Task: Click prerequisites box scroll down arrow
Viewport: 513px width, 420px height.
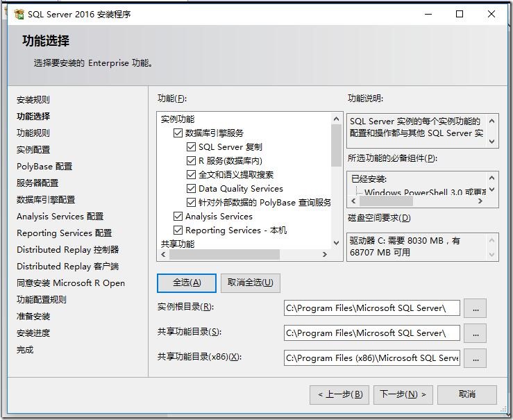Action: click(x=491, y=190)
